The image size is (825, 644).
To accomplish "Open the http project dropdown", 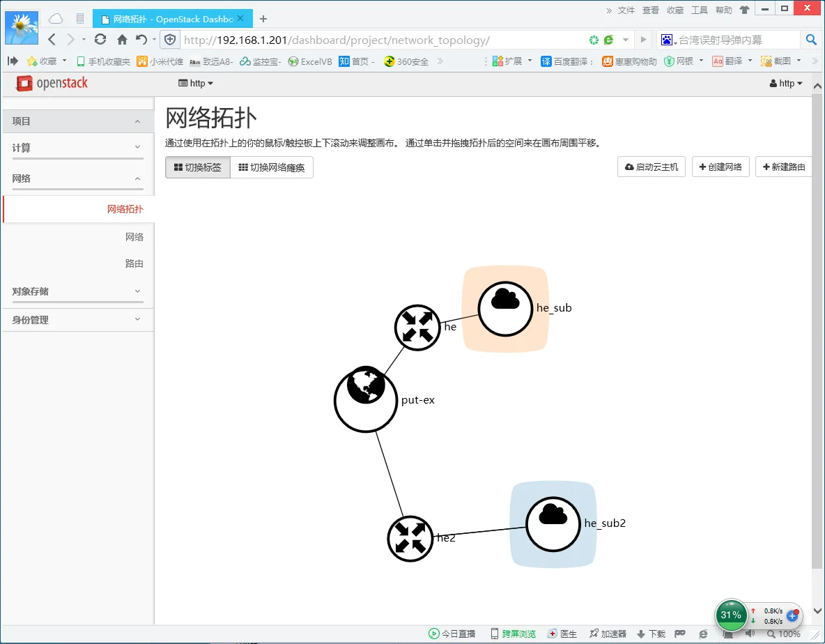I will pos(196,83).
